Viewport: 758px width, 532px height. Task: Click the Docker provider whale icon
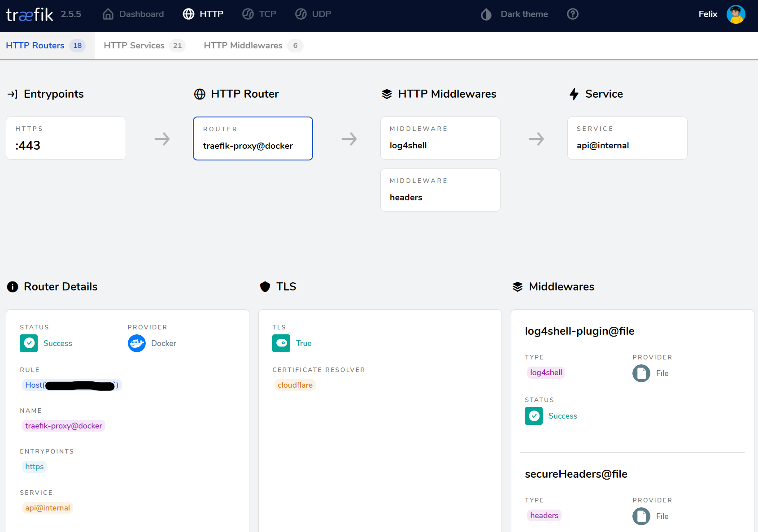coord(137,343)
